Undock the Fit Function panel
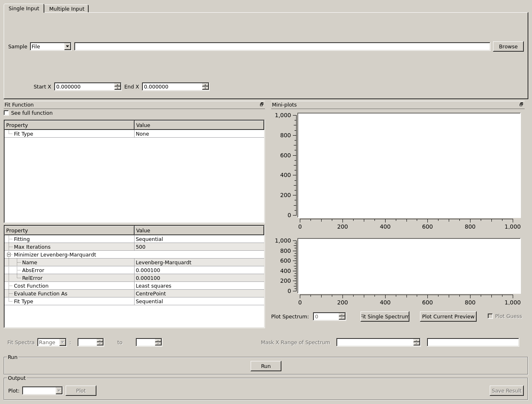 pos(262,104)
